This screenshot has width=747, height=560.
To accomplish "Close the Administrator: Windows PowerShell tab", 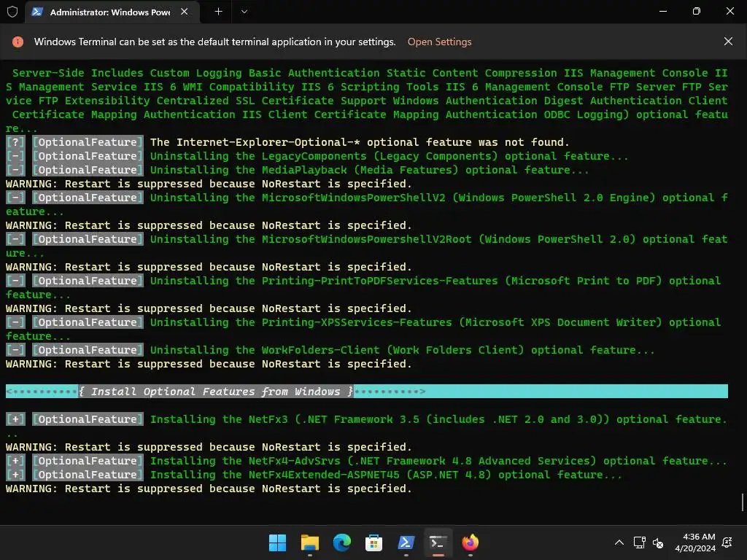I will [x=185, y=12].
